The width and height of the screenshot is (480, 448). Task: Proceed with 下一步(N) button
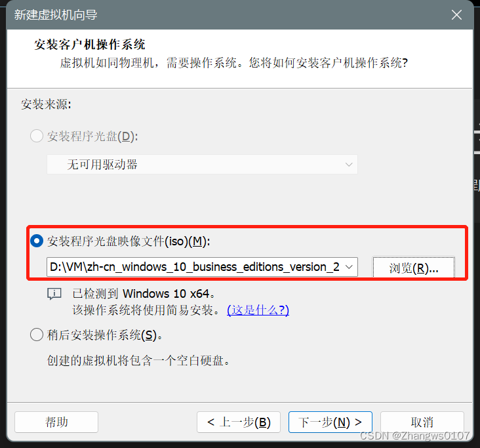pos(330,422)
